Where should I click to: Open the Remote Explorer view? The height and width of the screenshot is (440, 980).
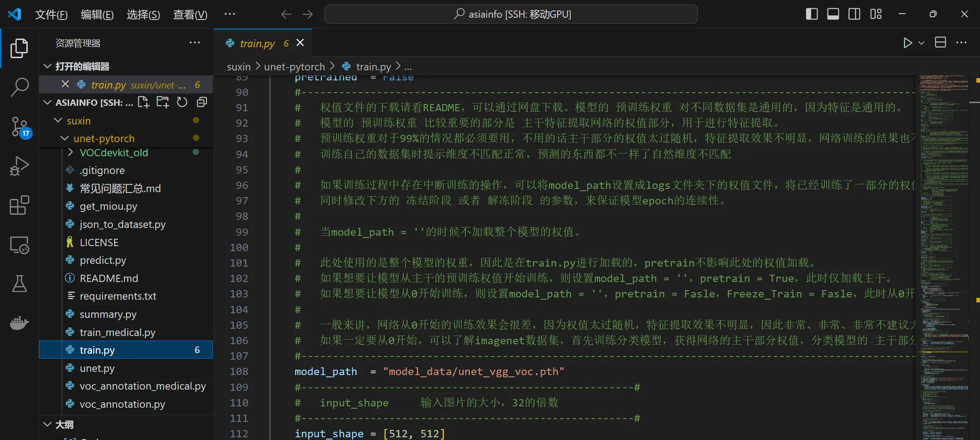(x=20, y=245)
